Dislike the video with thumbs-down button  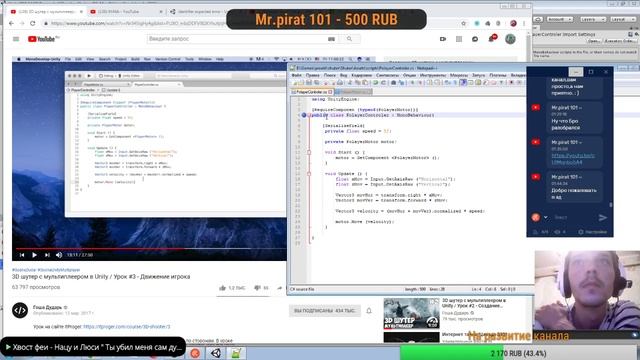257,288
